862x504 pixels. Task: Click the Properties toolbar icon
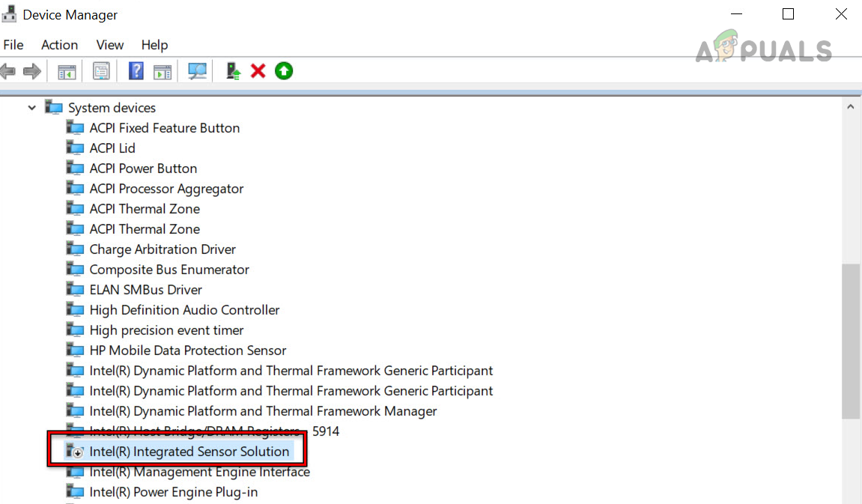coord(101,71)
